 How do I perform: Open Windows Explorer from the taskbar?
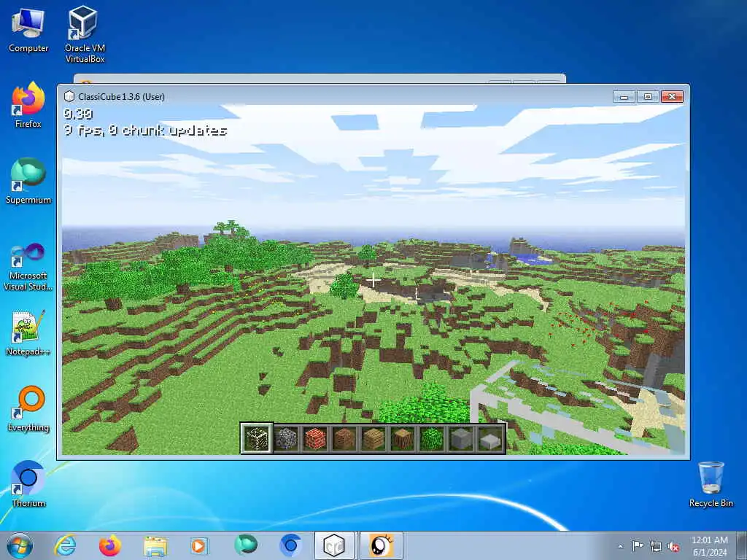(x=155, y=546)
